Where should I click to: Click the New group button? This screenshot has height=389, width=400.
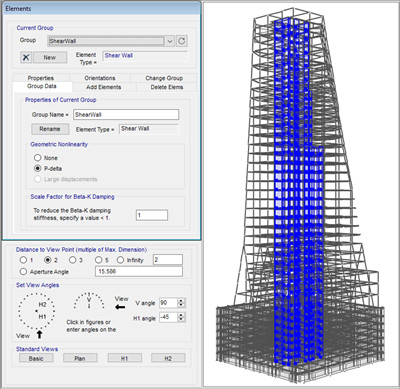50,57
